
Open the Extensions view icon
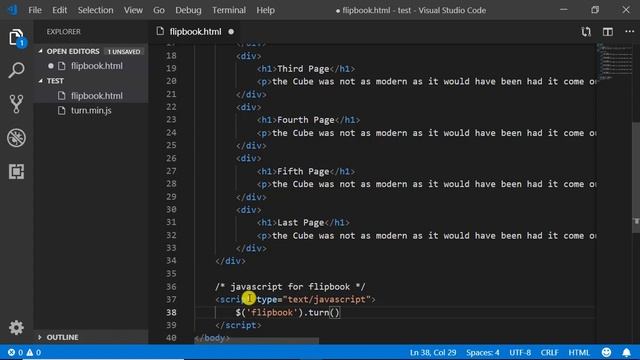(x=16, y=171)
